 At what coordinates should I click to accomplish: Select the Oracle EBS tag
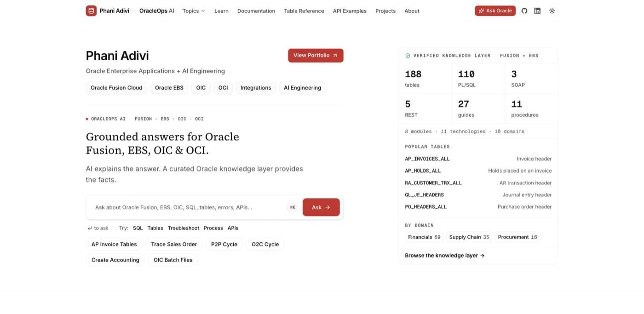[x=169, y=88]
